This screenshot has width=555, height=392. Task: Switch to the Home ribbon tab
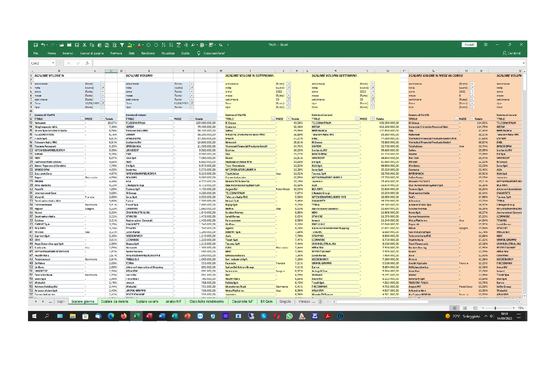(x=51, y=53)
